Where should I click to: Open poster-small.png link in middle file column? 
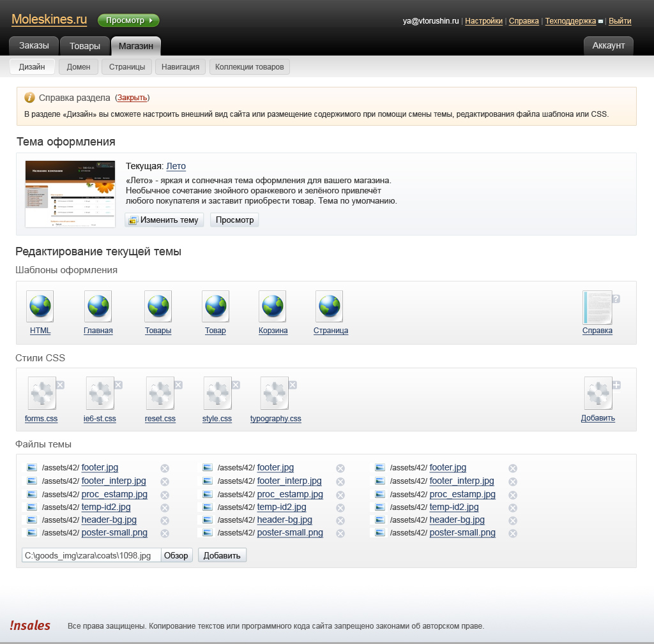pos(290,533)
